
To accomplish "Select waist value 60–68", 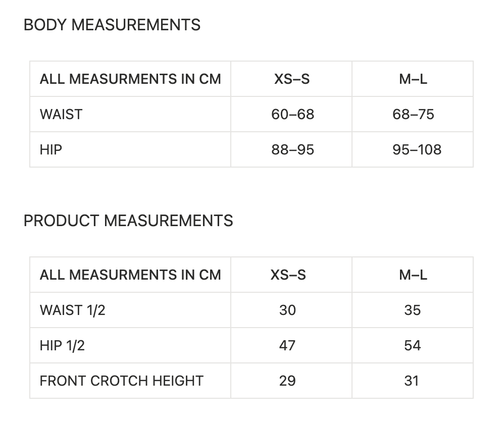I will click(292, 115).
